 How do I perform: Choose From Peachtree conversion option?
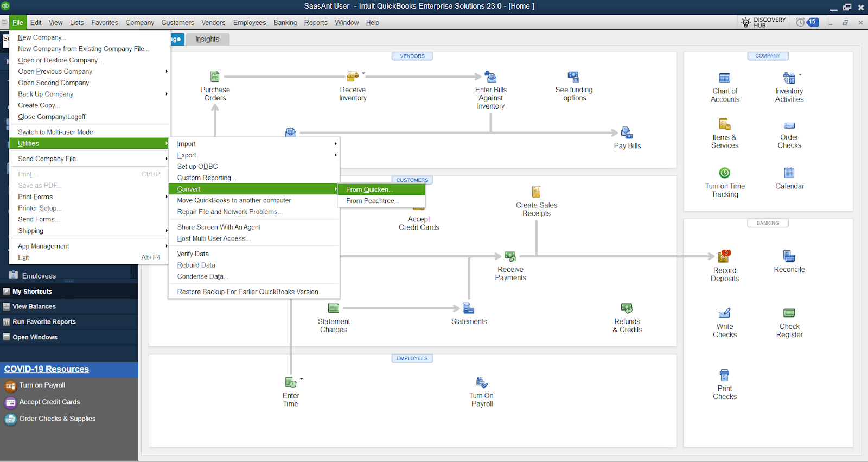tap(381, 201)
